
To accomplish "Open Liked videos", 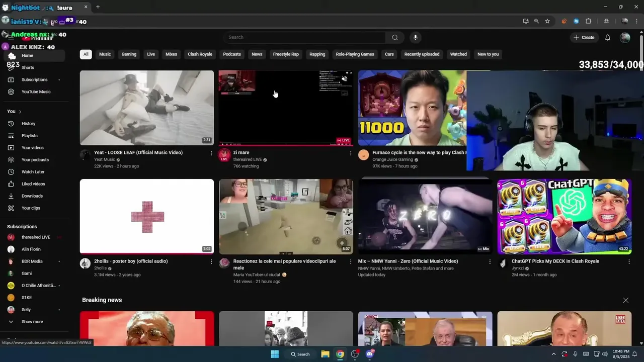I will (34, 184).
